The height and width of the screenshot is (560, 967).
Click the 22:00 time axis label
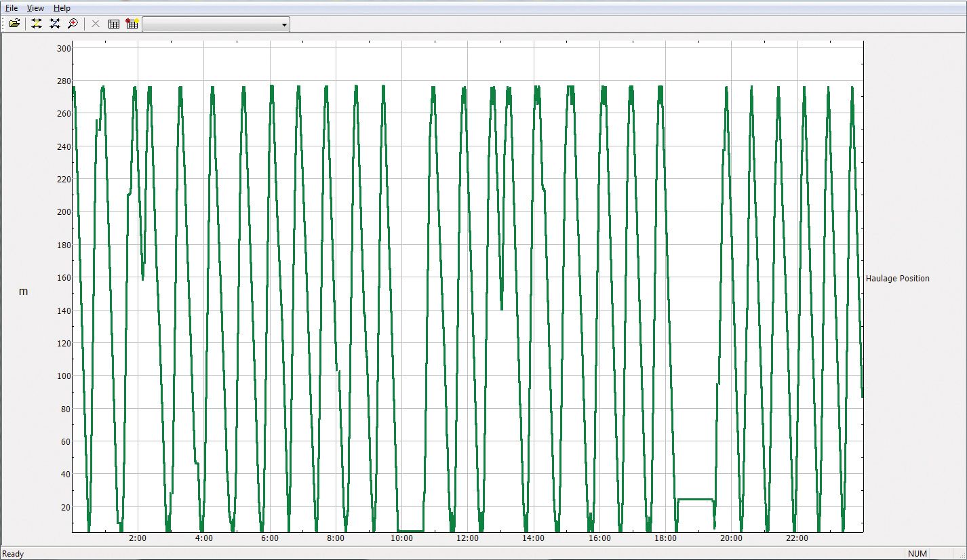click(x=797, y=538)
